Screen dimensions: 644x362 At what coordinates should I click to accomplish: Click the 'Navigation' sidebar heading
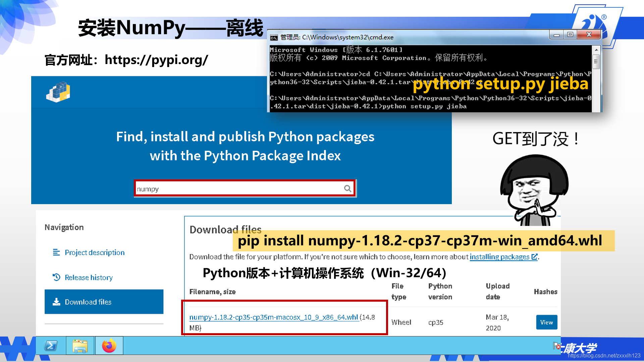pos(64,227)
